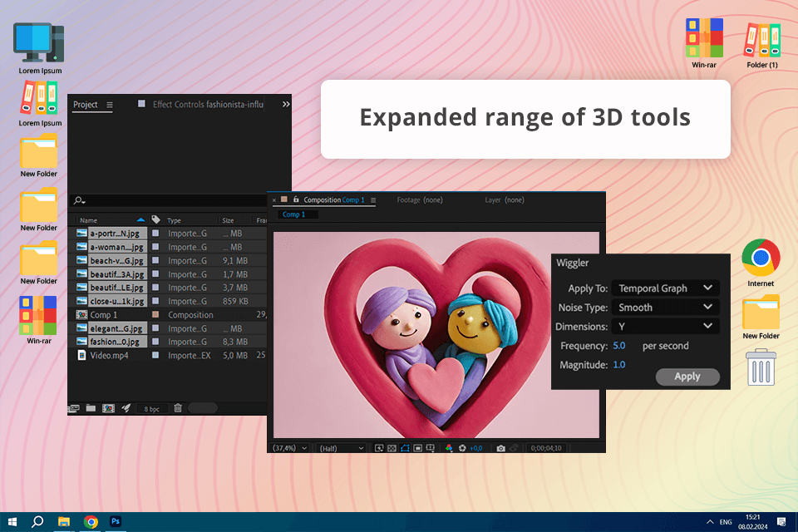
Task: Open the Composition panel hamburger menu
Action: point(373,200)
